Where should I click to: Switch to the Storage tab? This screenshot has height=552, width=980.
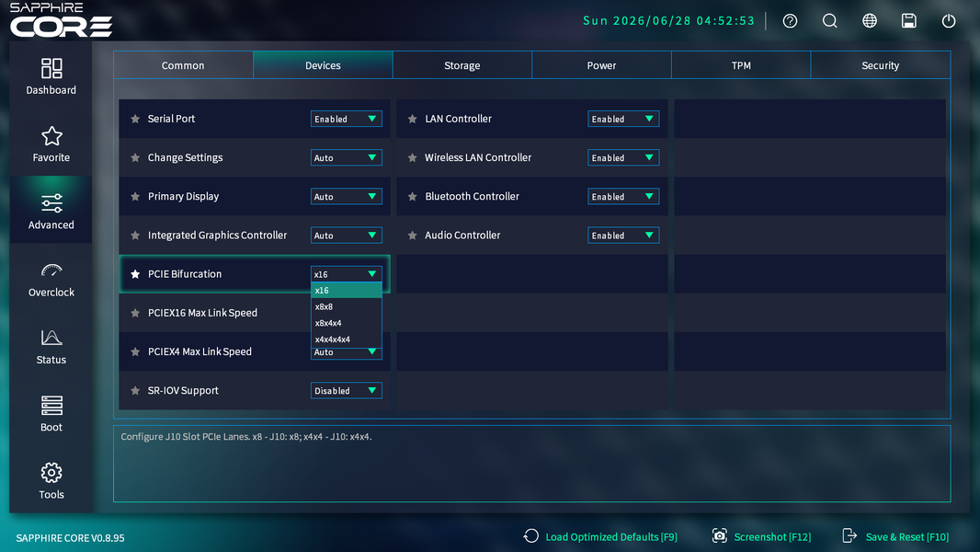tap(462, 65)
